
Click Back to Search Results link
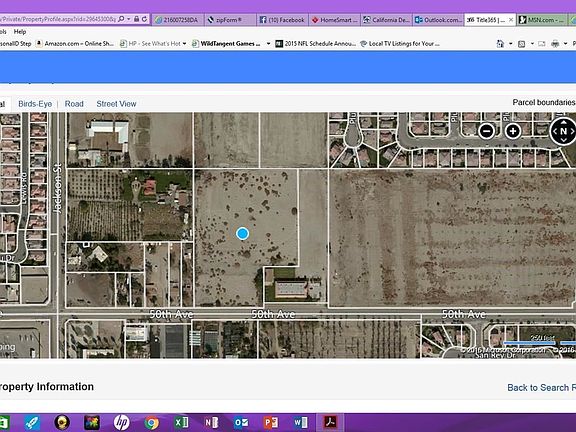pos(541,388)
